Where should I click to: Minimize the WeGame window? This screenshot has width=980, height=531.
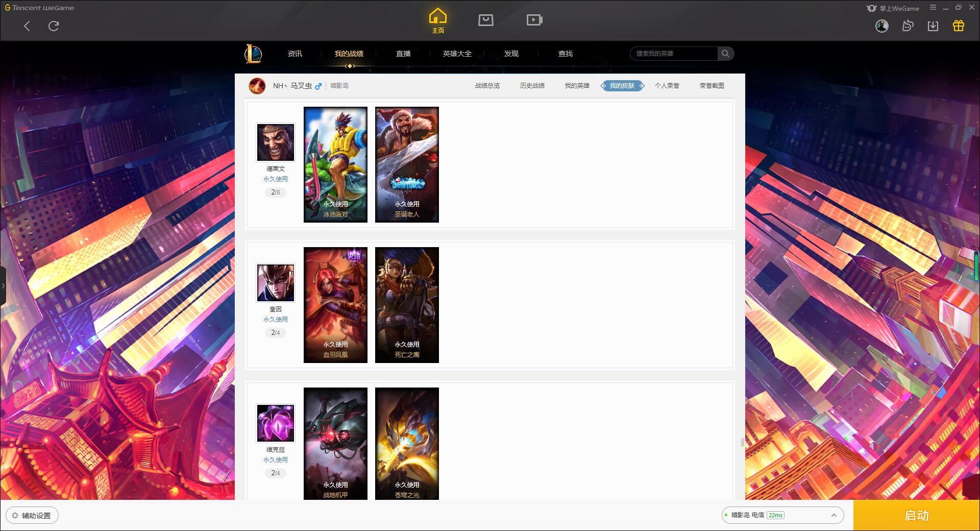[x=946, y=8]
